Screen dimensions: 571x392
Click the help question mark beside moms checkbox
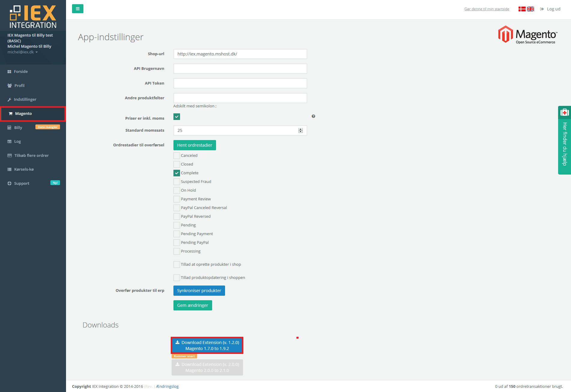click(313, 116)
